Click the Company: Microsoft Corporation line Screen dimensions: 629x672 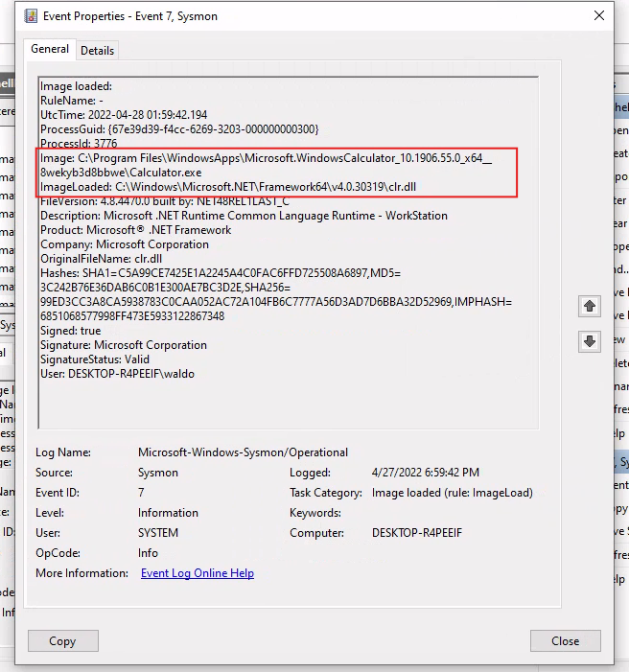[125, 244]
